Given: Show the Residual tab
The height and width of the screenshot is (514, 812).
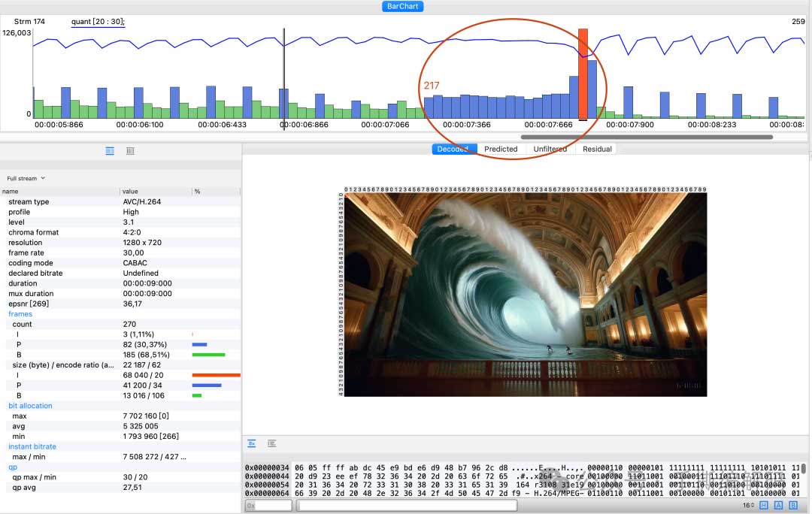Looking at the screenshot, I should point(596,149).
